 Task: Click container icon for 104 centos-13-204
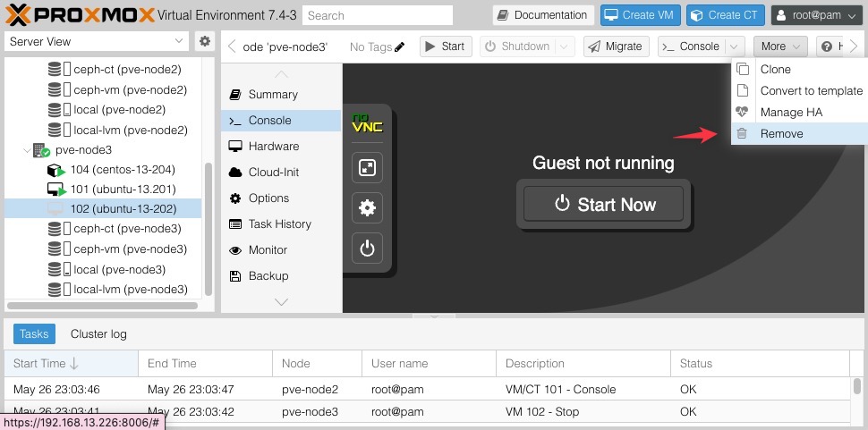tap(56, 170)
